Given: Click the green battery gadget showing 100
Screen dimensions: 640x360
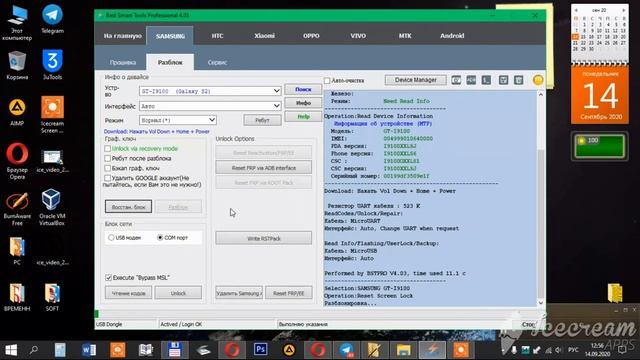Looking at the screenshot, I should coord(599,146).
